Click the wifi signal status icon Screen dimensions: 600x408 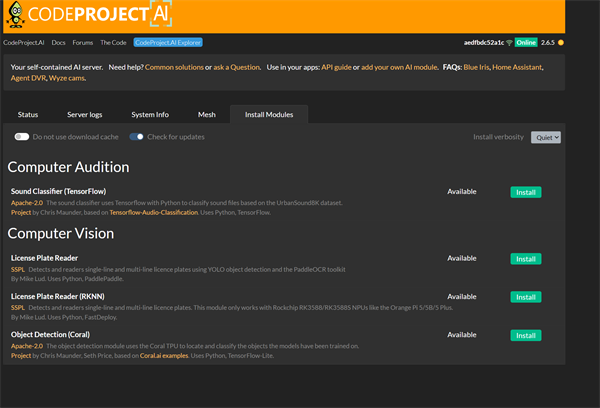(509, 43)
